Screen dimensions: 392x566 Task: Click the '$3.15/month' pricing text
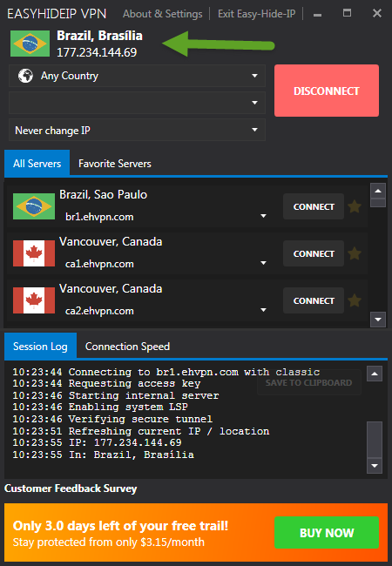172,542
